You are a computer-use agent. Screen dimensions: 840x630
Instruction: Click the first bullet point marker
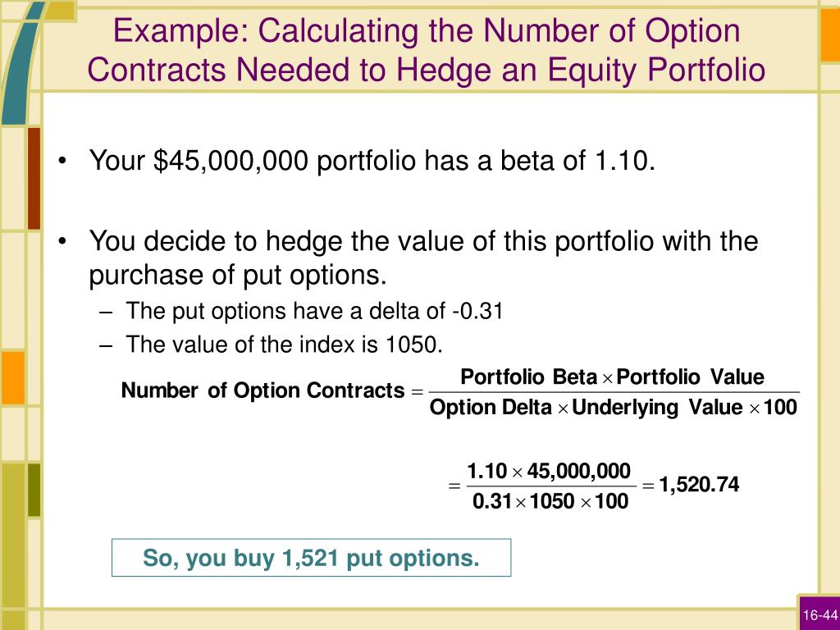(62, 161)
